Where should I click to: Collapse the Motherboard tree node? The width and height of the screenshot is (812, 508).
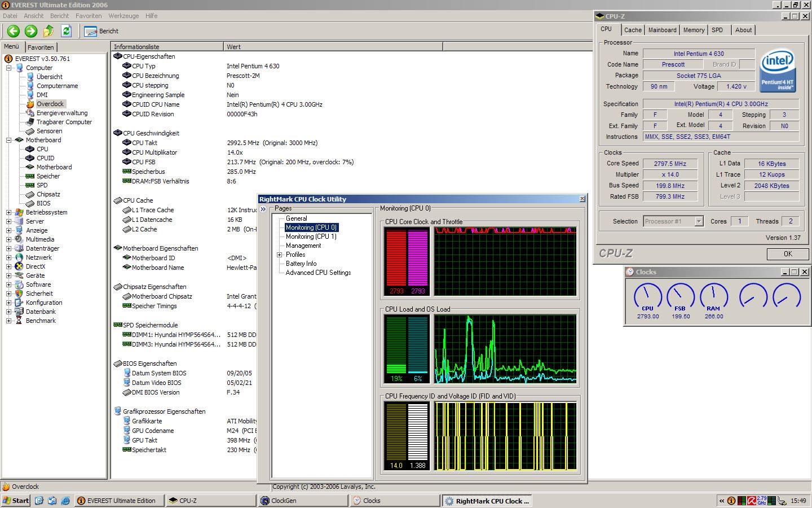pos(8,140)
